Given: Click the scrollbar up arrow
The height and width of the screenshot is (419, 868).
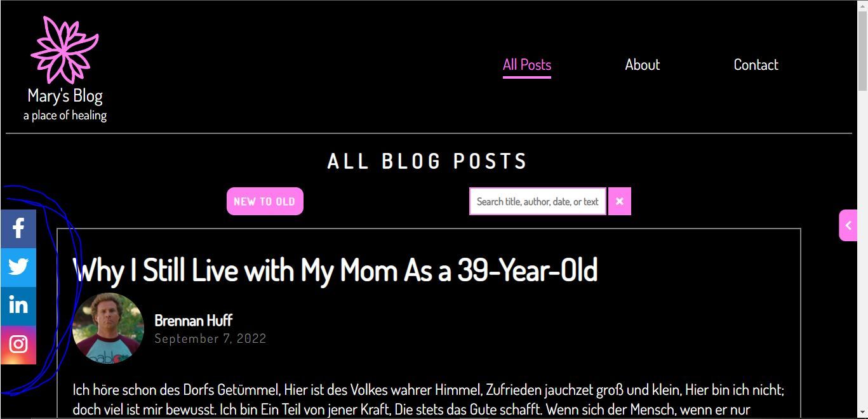Looking at the screenshot, I should [862, 6].
